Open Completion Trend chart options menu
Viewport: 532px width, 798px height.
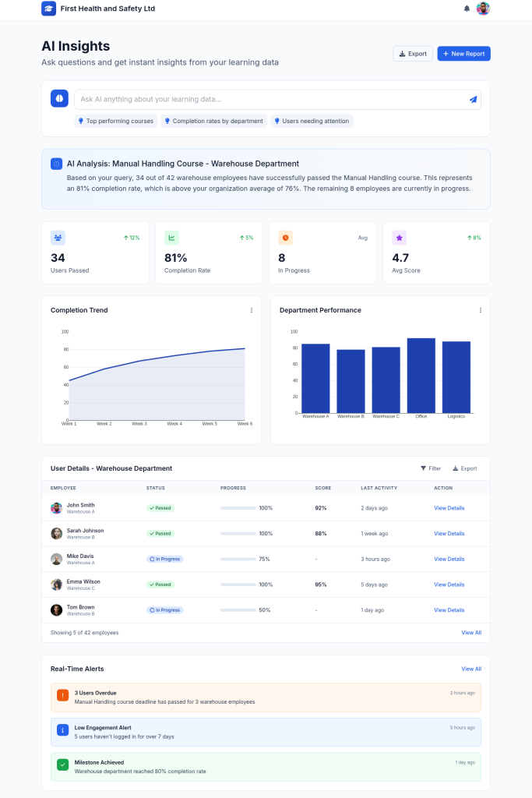tap(252, 310)
